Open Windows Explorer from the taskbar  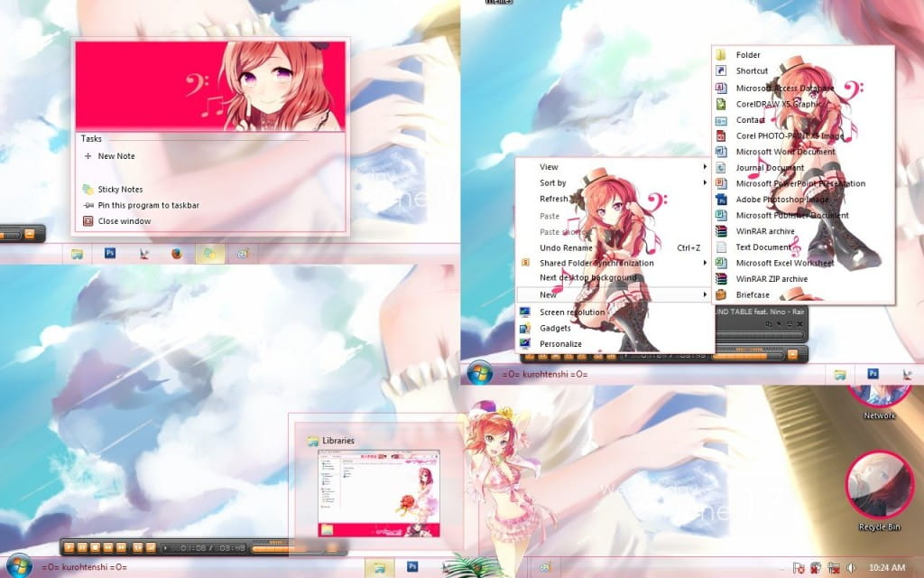point(79,256)
